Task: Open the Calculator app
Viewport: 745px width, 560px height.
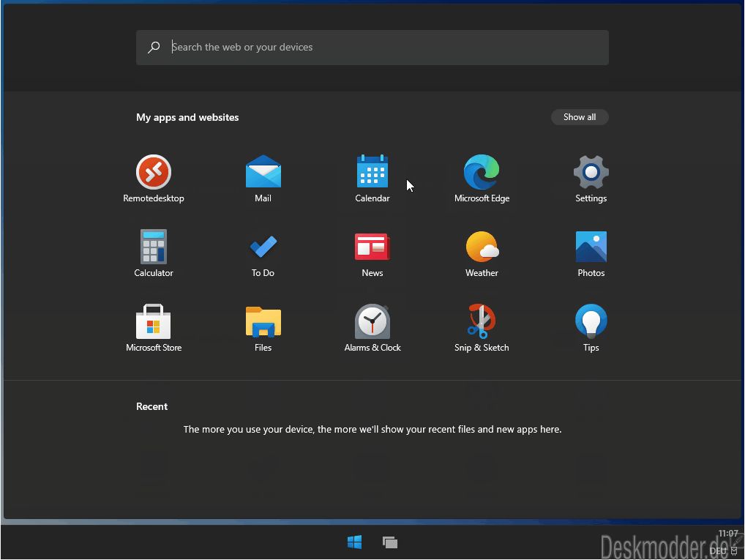Action: (154, 253)
